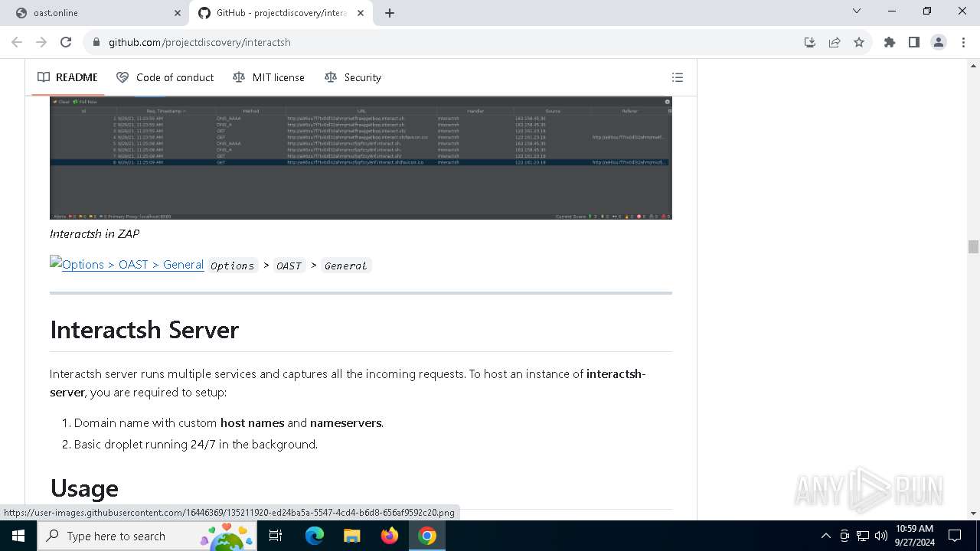This screenshot has width=980, height=551.
Task: Select the README tab
Action: (67, 77)
